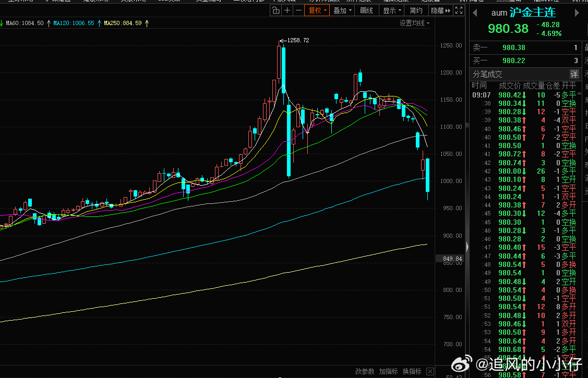The width and height of the screenshot is (588, 378).
Task: Click the 1258.72 high price marker
Action: pyautogui.click(x=298, y=40)
